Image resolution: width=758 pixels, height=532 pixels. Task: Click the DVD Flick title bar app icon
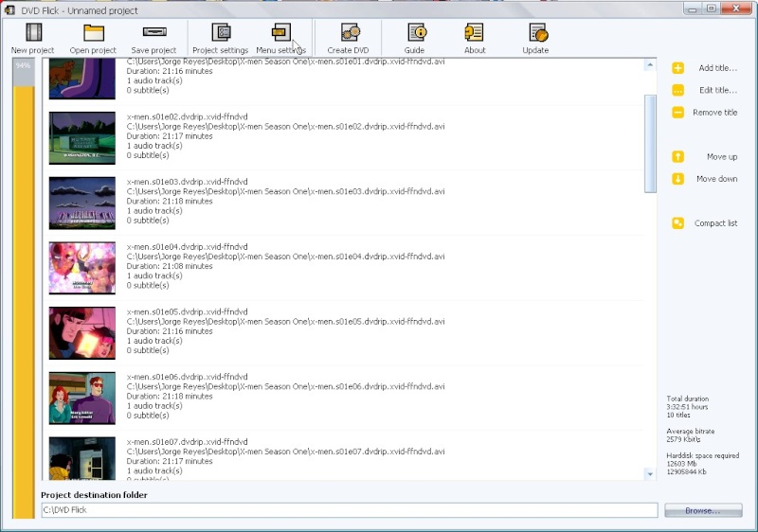pyautogui.click(x=9, y=10)
